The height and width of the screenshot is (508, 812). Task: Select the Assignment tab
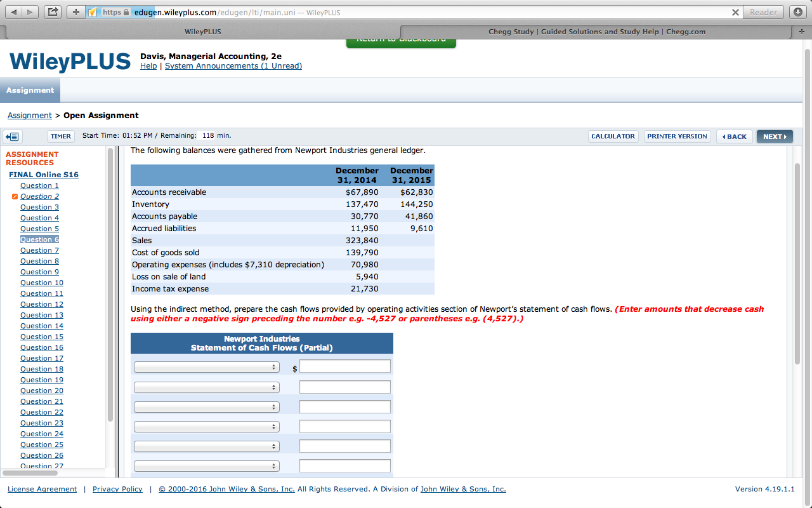pyautogui.click(x=30, y=90)
